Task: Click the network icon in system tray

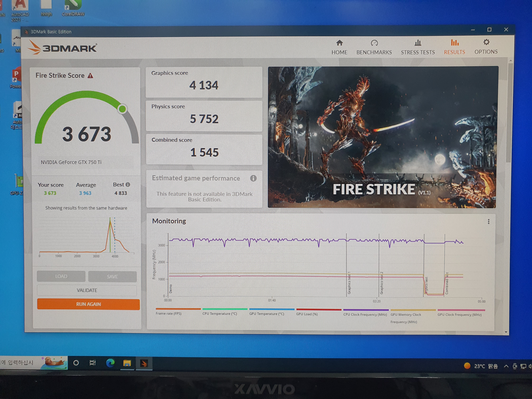Action: (x=523, y=366)
